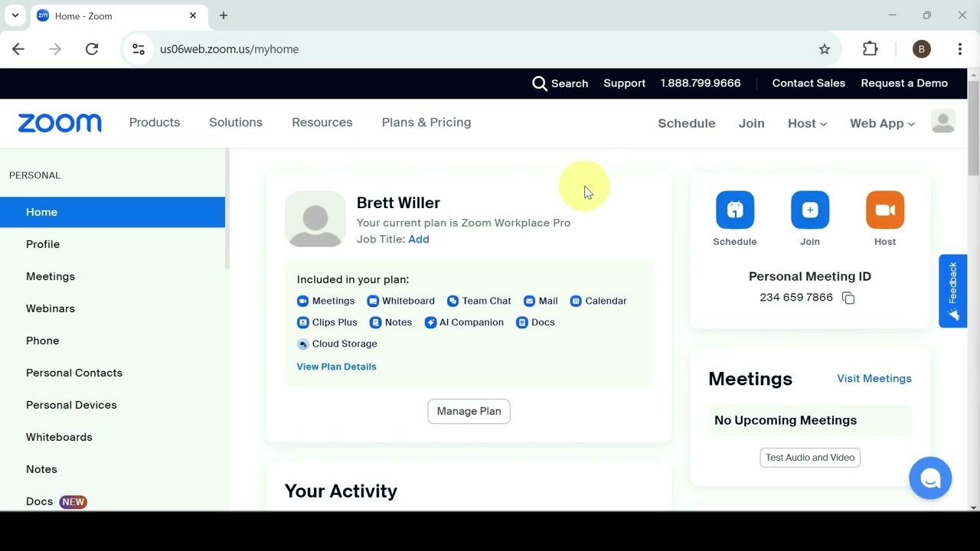
Task: Open browser extensions puzzle icon
Action: click(871, 49)
